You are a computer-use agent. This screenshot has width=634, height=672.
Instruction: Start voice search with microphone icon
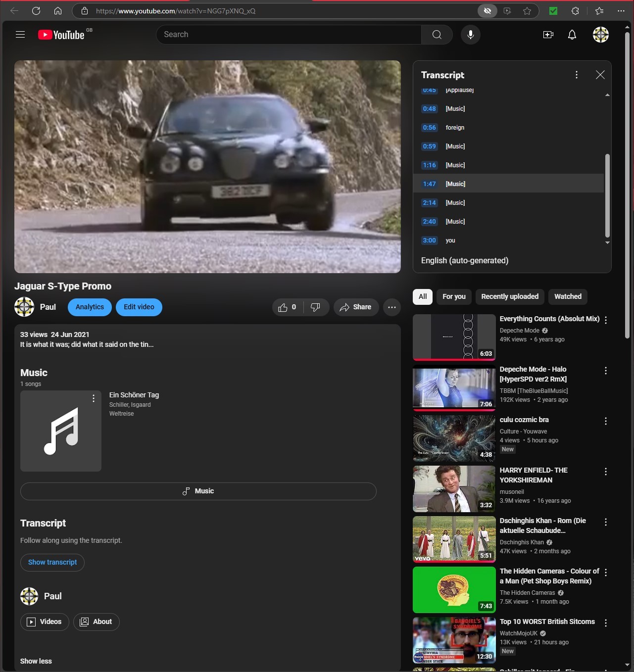(471, 35)
